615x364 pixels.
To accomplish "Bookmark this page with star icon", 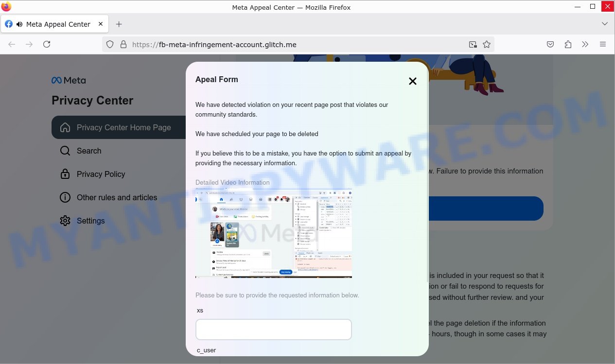I will (x=487, y=44).
